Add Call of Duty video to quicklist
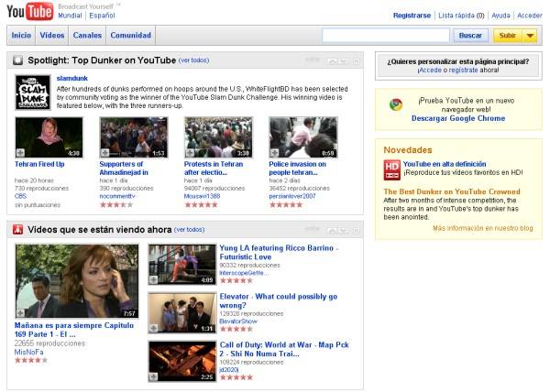Screen dimensions: 550x392 (153, 377)
